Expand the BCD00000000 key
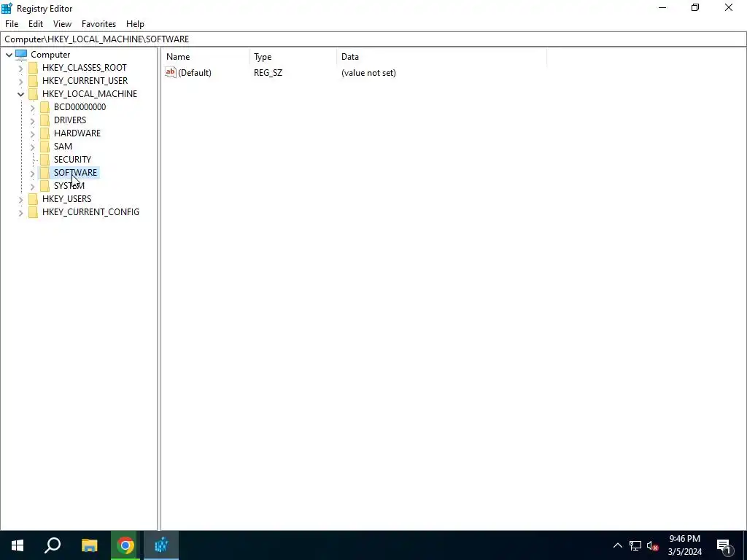This screenshot has height=560, width=747. tap(32, 108)
